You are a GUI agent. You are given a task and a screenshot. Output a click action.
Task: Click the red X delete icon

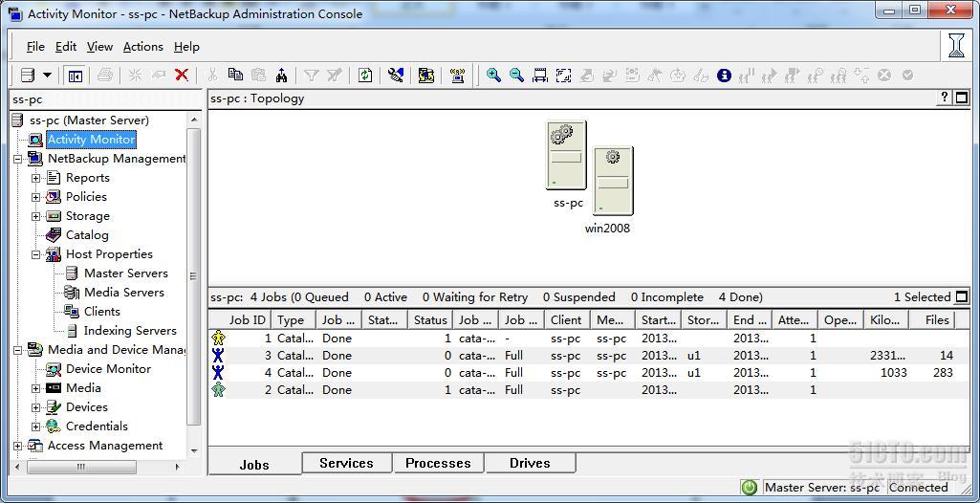pyautogui.click(x=182, y=76)
